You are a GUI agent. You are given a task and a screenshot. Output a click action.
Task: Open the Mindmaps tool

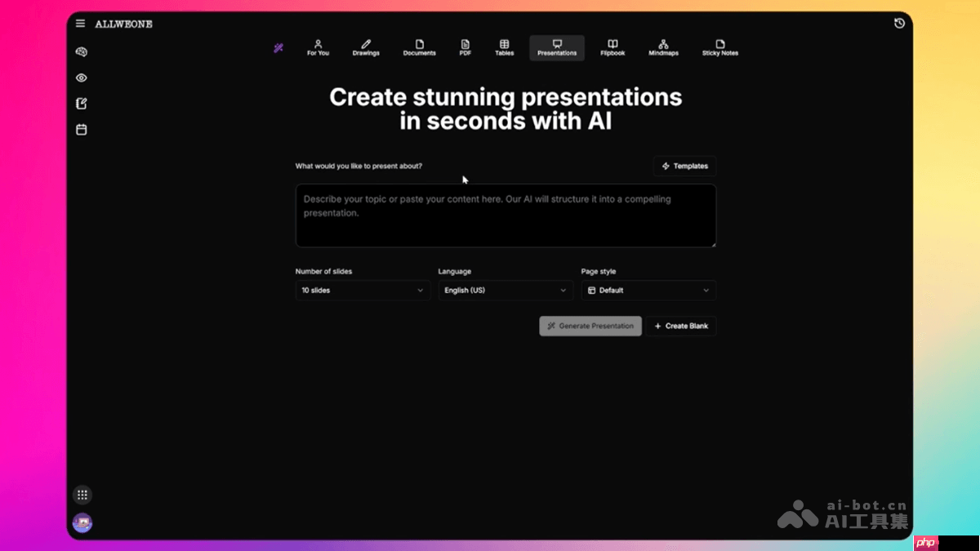(x=663, y=47)
